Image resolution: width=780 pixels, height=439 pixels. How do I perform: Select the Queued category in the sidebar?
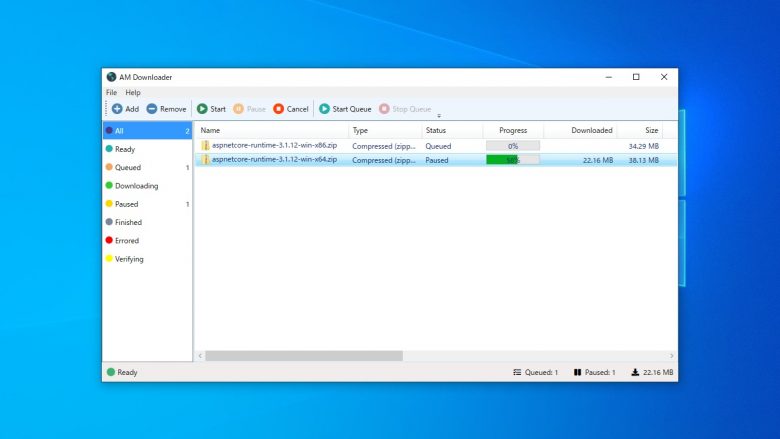coord(147,168)
